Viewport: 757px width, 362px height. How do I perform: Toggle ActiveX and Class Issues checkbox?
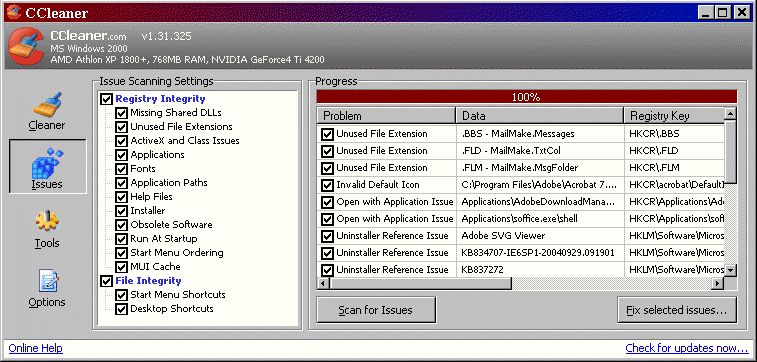pyautogui.click(x=121, y=141)
